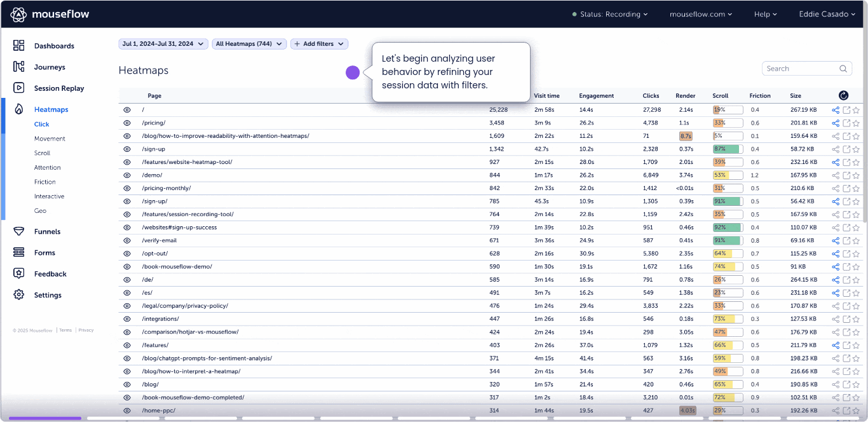Open the date range Jul 2024 dropdown
Viewport: 868px width, 422px height.
[x=163, y=44]
